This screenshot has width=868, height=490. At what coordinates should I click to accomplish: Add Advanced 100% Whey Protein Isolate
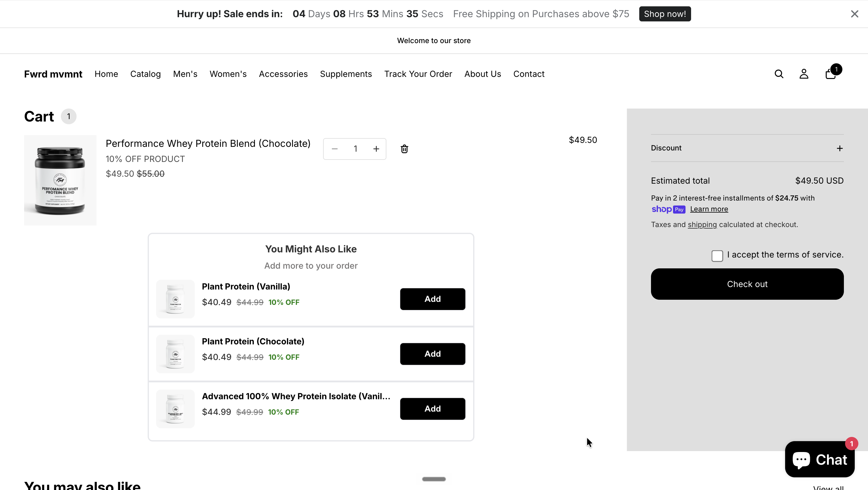click(432, 409)
